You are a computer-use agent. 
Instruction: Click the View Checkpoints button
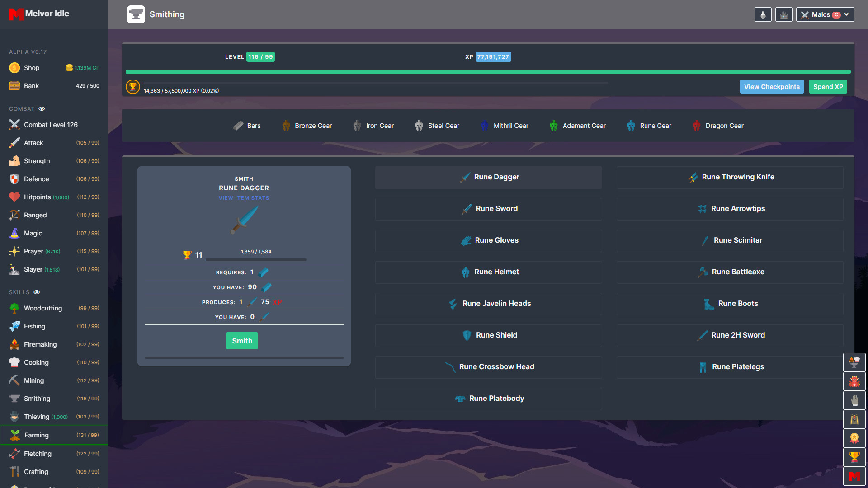(772, 86)
